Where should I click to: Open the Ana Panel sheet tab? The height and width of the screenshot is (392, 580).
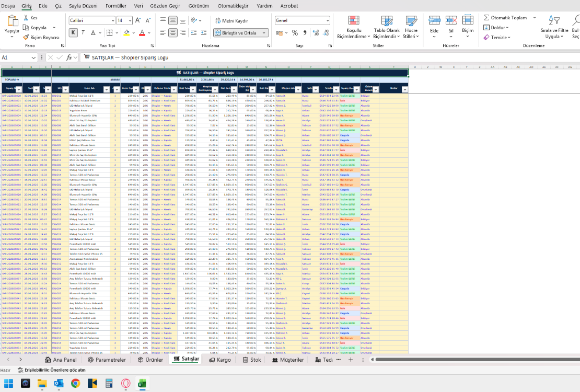pos(61,360)
